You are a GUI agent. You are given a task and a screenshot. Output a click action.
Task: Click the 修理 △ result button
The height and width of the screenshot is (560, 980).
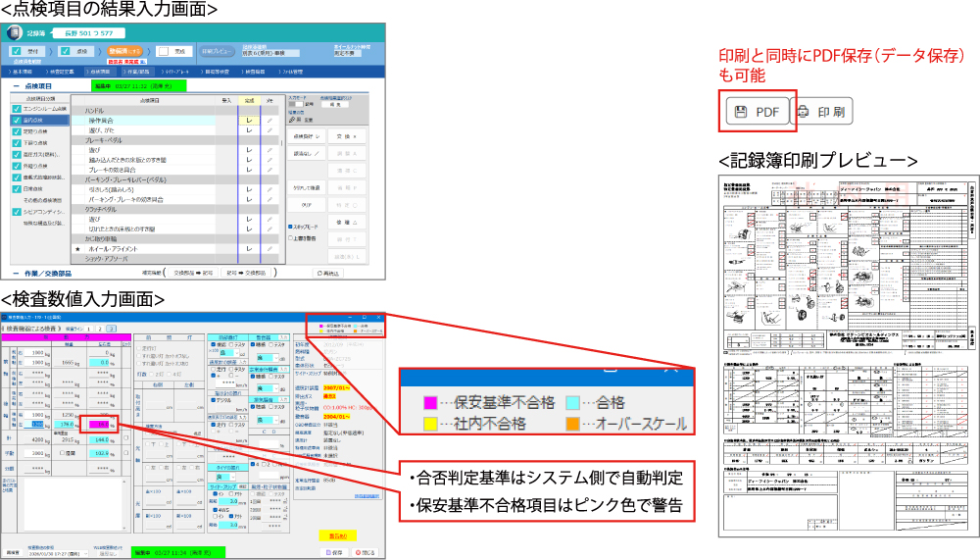click(347, 223)
